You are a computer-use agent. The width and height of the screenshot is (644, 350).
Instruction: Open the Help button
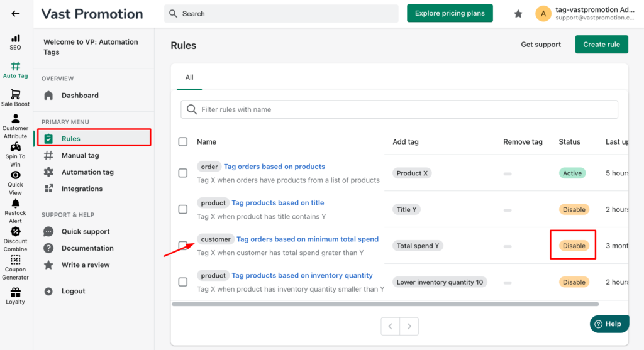pyautogui.click(x=609, y=324)
